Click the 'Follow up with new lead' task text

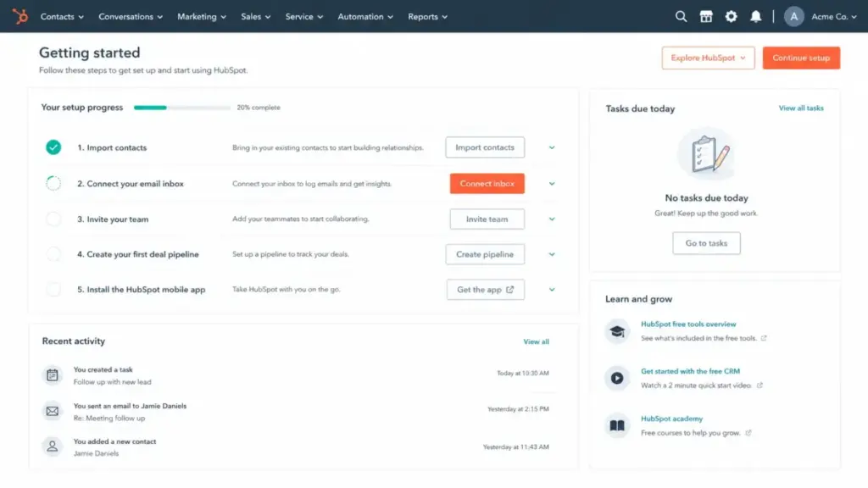113,382
